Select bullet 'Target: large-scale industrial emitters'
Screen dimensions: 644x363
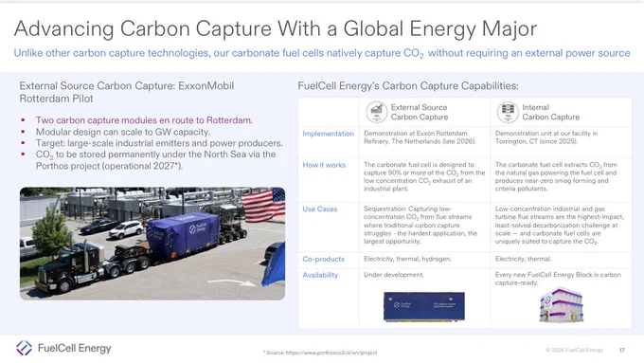159,143
